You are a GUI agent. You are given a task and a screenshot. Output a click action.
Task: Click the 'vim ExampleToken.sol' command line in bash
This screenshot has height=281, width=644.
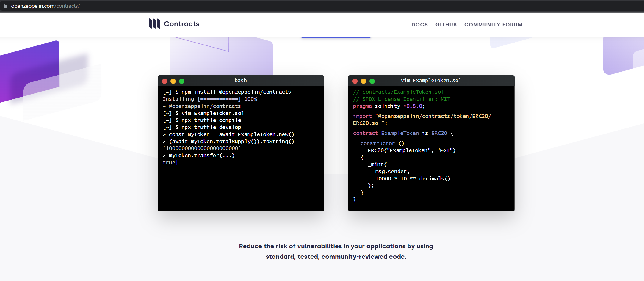tap(203, 113)
